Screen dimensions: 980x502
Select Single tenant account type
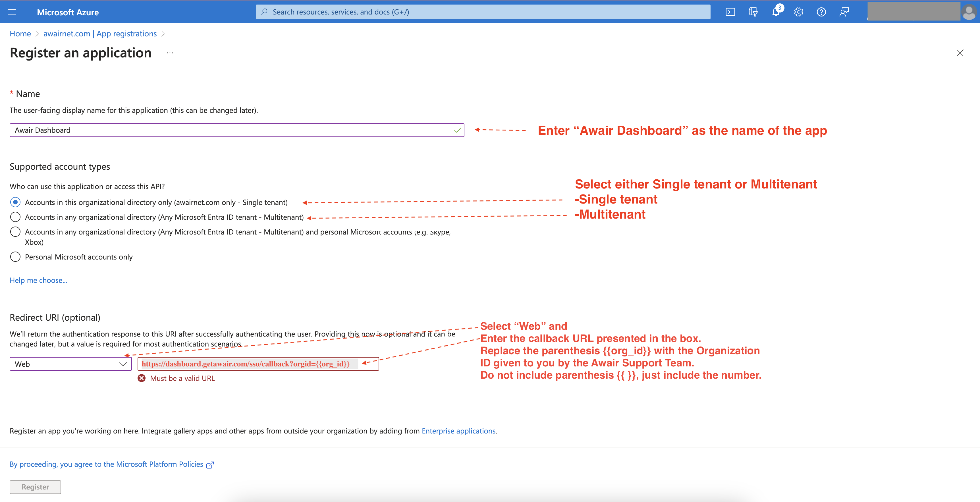pyautogui.click(x=15, y=202)
